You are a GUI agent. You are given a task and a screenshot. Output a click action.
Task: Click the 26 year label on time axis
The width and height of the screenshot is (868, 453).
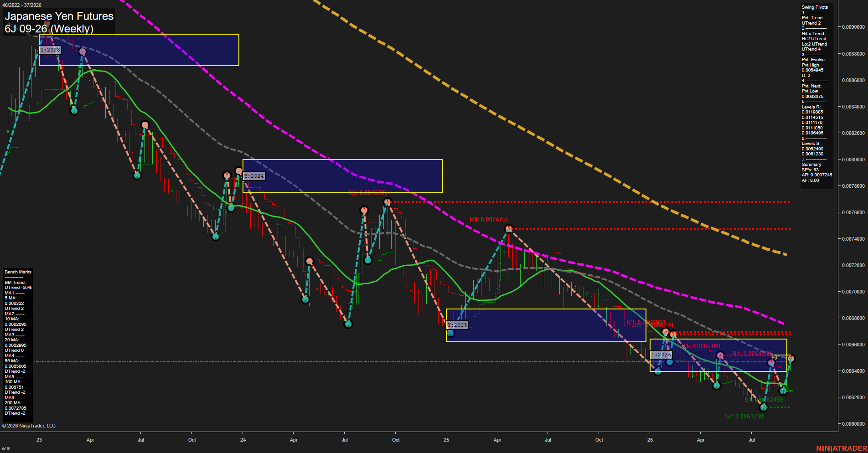650,440
